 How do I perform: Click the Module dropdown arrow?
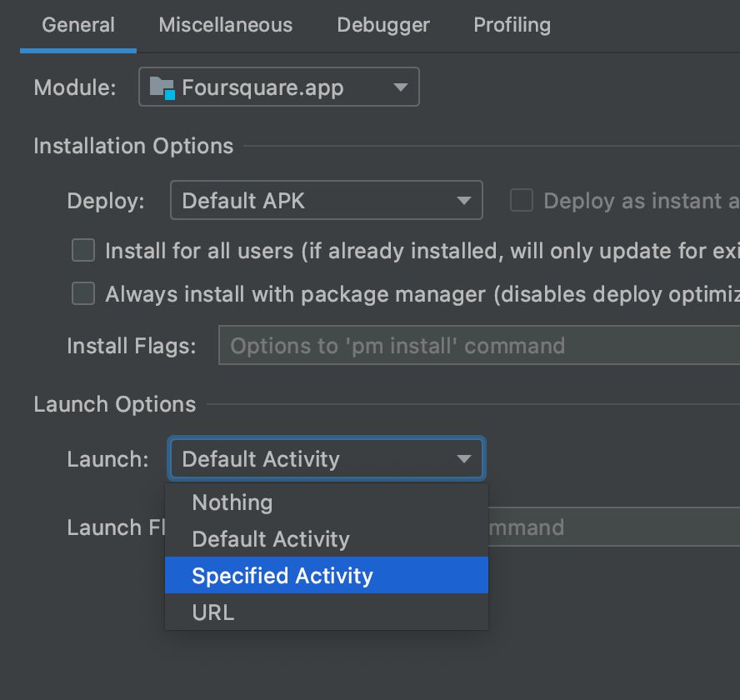(400, 87)
